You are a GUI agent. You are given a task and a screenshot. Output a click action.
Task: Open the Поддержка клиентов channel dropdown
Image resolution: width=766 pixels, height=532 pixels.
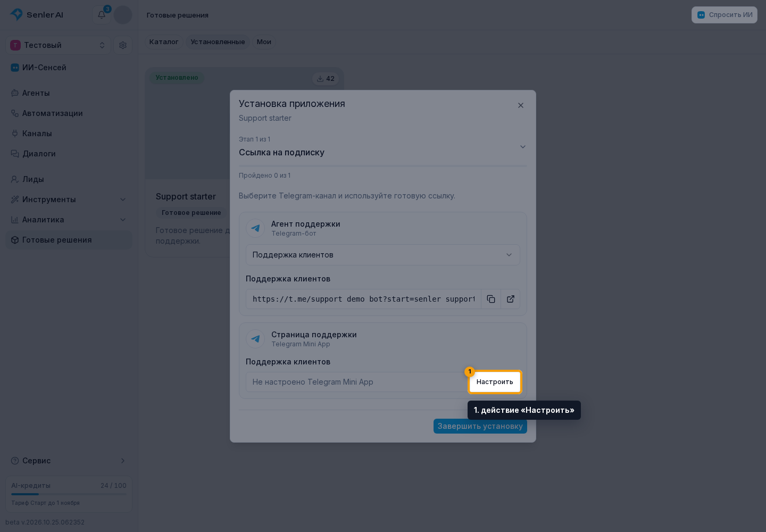click(383, 255)
